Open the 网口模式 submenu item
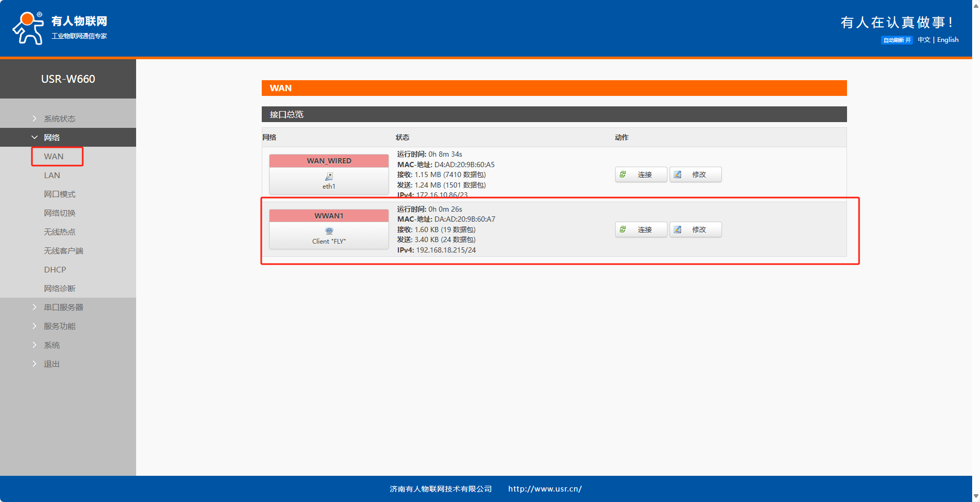The width and height of the screenshot is (980, 502). pyautogui.click(x=60, y=194)
